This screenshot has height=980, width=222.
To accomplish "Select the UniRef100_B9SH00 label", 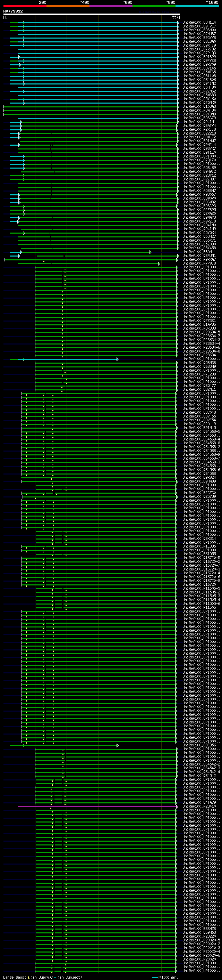I will [x=199, y=30].
